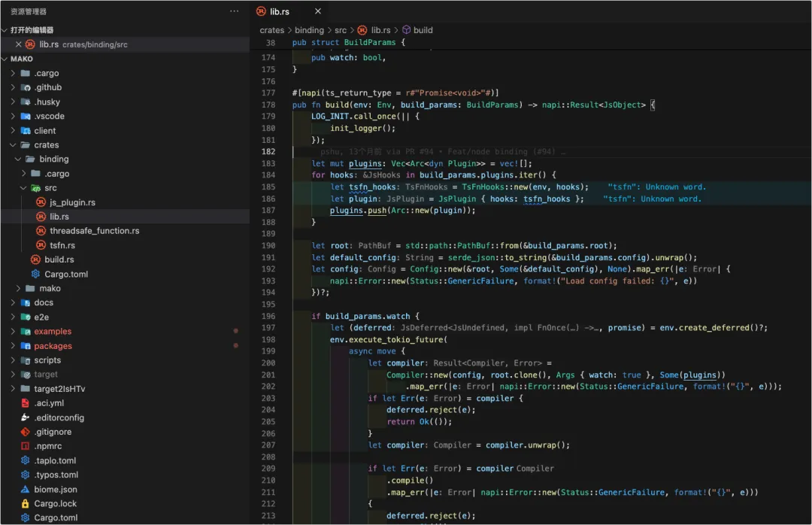Close lib.rs in the open editors list
This screenshot has width=812, height=525.
tap(18, 44)
